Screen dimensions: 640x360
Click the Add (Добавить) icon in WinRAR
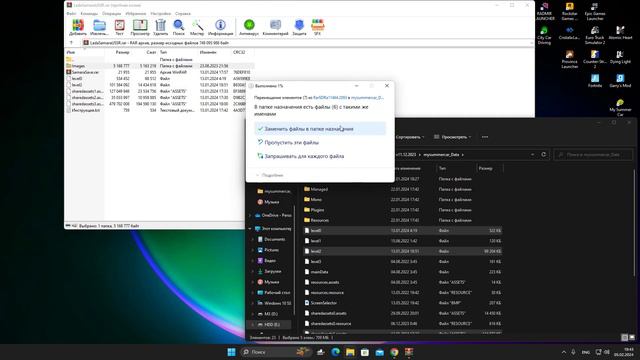tap(78, 27)
